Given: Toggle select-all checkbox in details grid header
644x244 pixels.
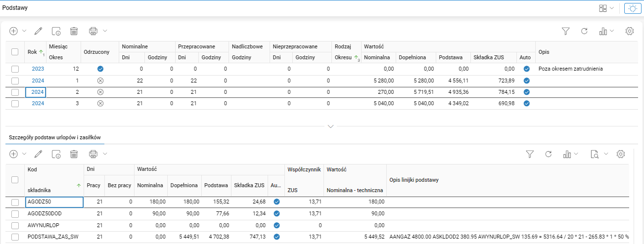Looking at the screenshot, I should point(15,180).
